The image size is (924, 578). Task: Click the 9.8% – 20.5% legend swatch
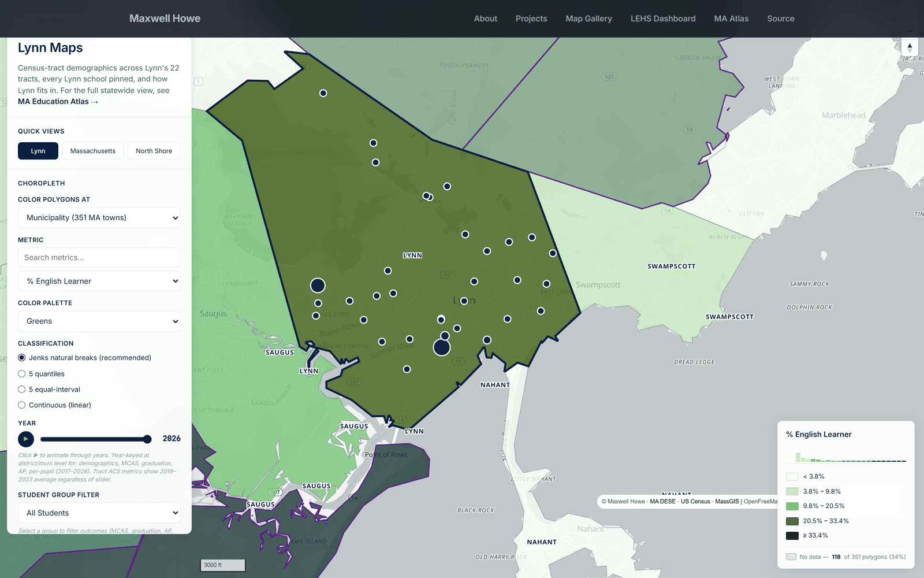coord(792,506)
